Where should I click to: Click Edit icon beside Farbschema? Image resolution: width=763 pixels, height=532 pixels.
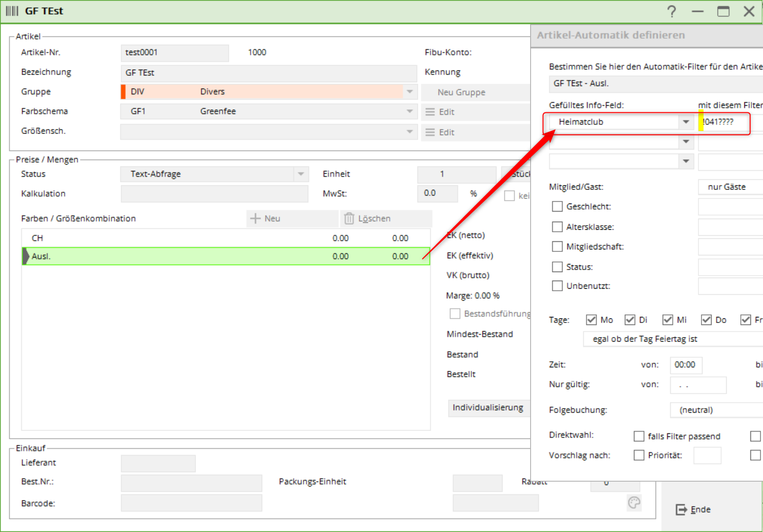click(x=430, y=112)
